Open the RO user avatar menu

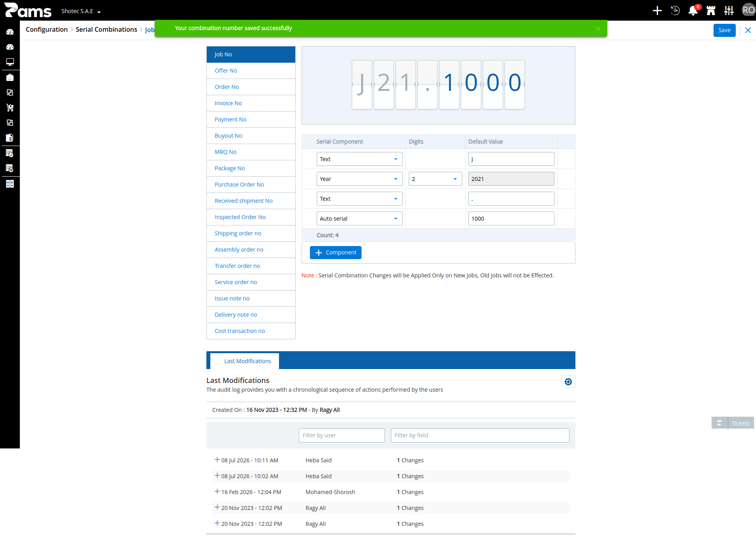coord(748,10)
